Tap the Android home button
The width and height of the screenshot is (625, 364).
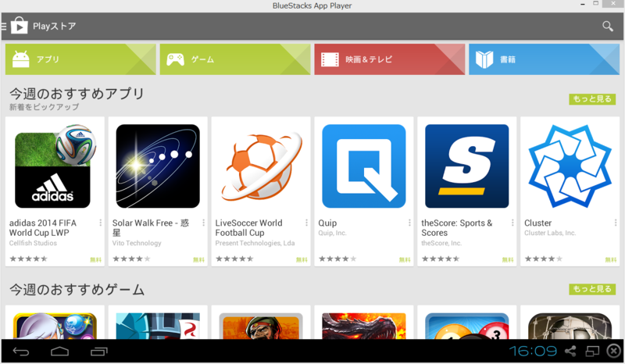coord(60,352)
